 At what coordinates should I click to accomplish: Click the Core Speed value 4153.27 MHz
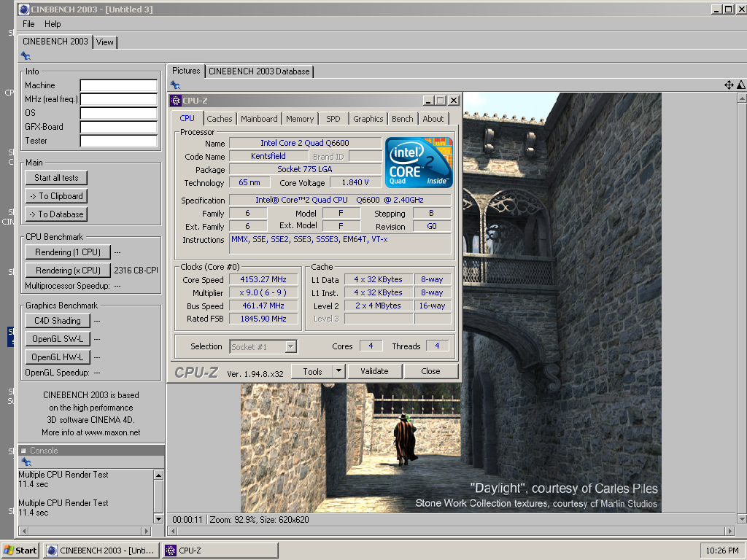pyautogui.click(x=263, y=279)
